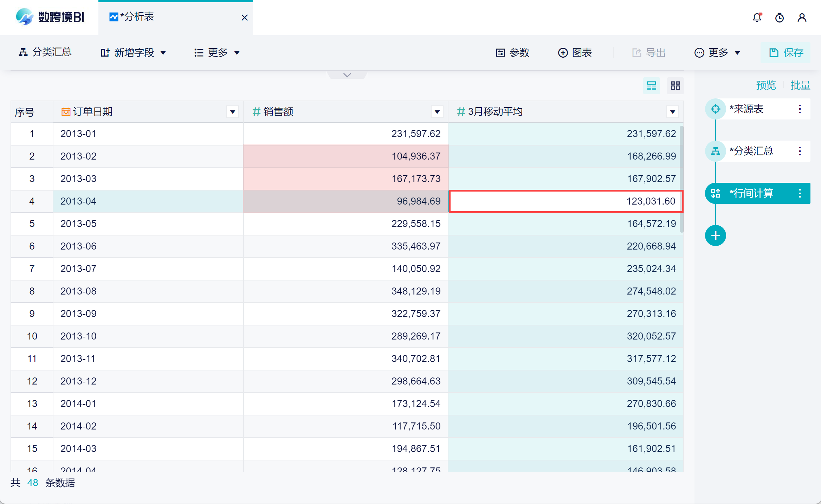Open the 参数 parameters panel

512,53
